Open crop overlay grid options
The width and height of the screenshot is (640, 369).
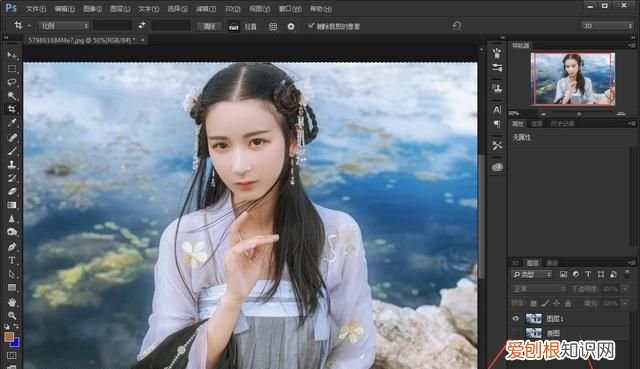(x=273, y=27)
